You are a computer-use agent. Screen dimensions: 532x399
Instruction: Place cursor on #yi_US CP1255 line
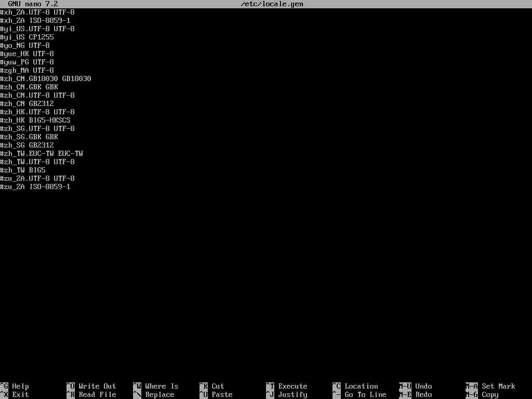click(x=27, y=37)
